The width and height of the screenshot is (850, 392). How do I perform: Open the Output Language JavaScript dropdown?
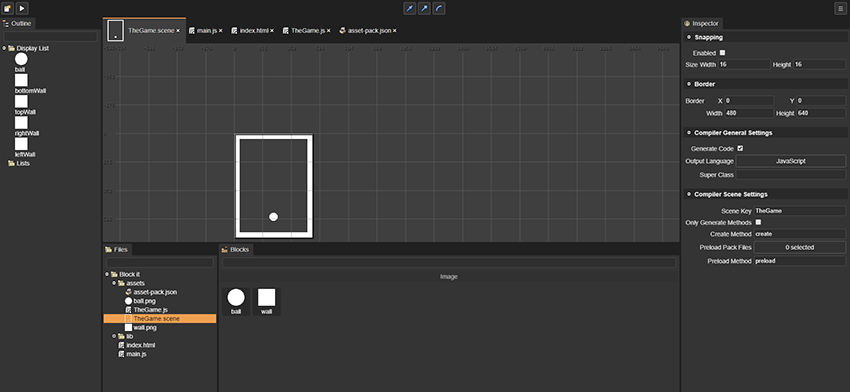790,161
